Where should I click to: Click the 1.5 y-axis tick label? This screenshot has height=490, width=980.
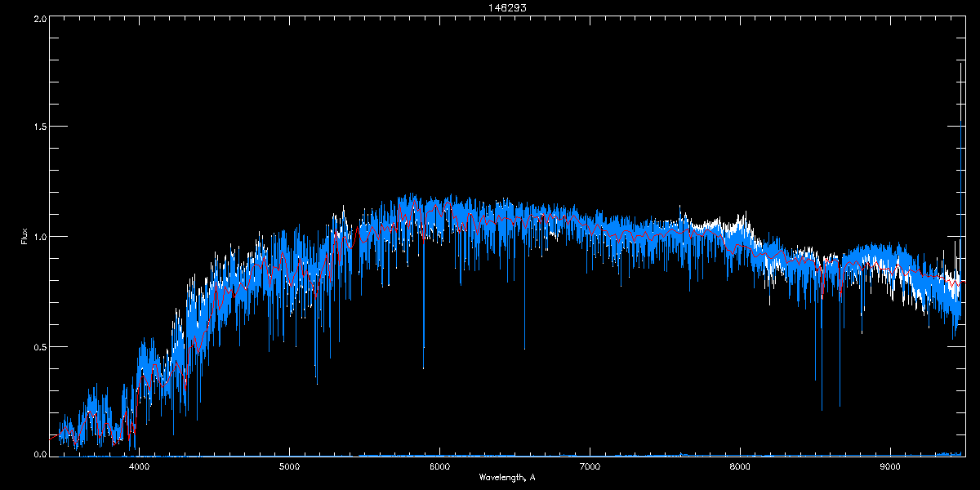[x=38, y=127]
